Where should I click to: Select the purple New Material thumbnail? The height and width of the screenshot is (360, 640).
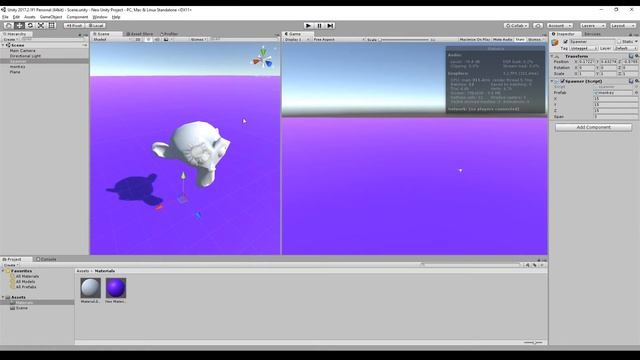[116, 288]
